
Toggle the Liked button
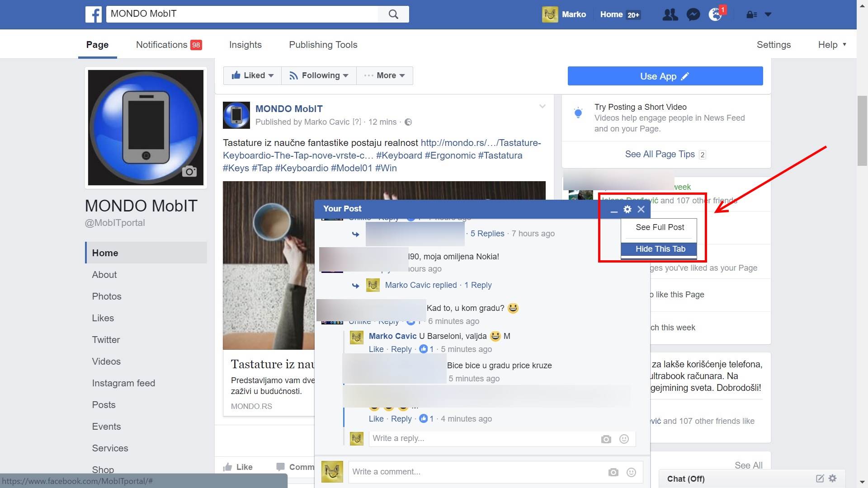click(x=252, y=75)
